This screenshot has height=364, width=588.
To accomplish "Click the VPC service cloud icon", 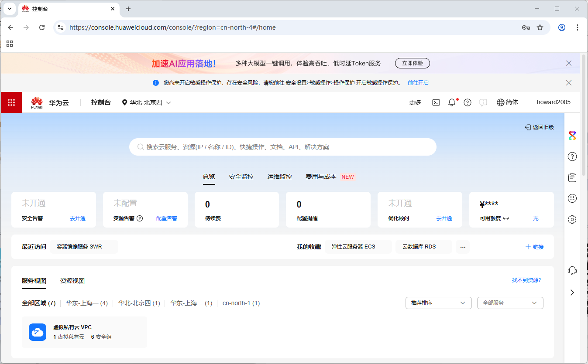I will pyautogui.click(x=38, y=332).
